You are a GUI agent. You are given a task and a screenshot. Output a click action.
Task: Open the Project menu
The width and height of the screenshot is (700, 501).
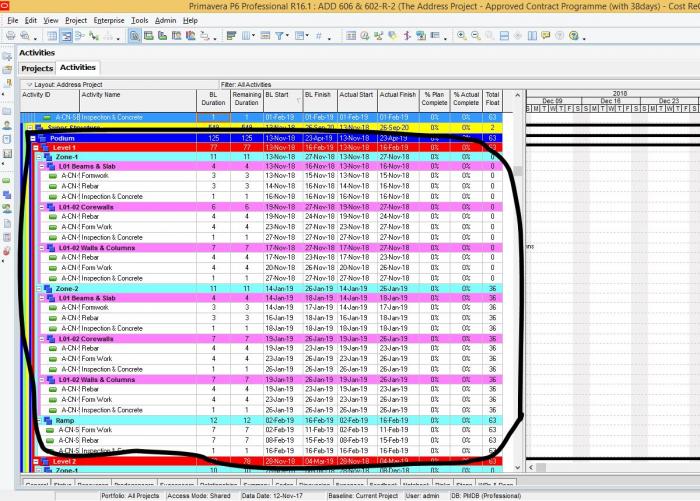[x=76, y=21]
